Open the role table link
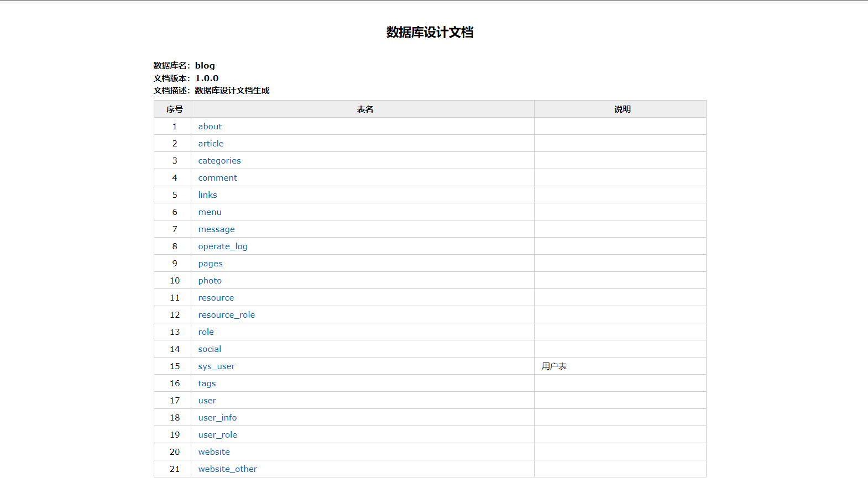 [x=206, y=332]
